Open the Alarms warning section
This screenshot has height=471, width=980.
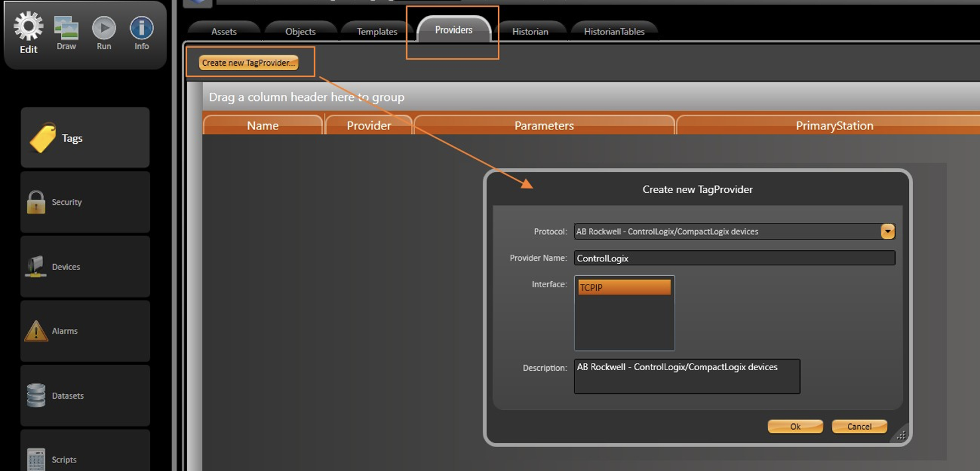coord(85,331)
